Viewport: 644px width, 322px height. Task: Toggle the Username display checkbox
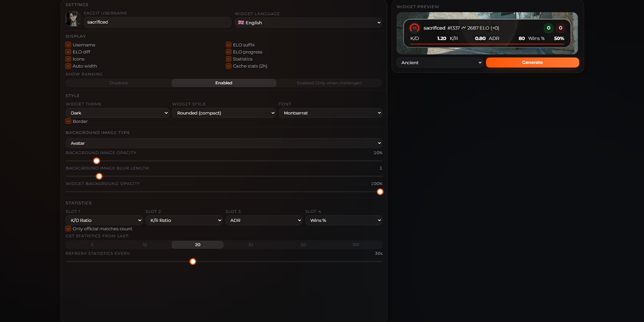tap(68, 45)
